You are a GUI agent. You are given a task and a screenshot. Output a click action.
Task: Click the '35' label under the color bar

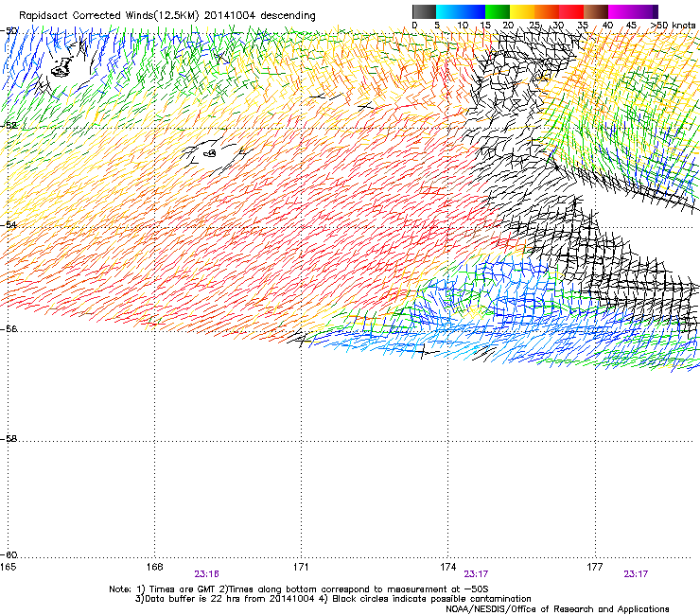[x=583, y=26]
